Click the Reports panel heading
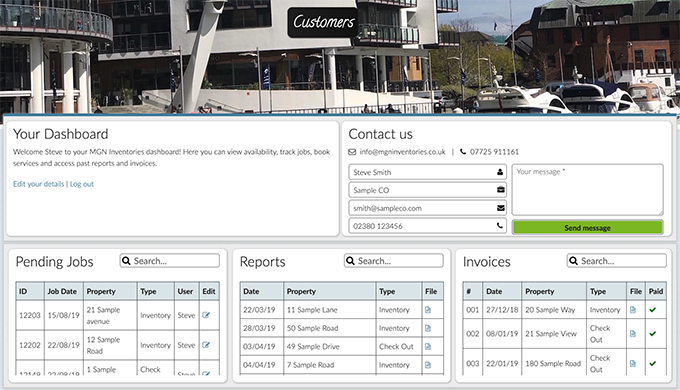Image resolution: width=680 pixels, height=390 pixels. pos(262,262)
